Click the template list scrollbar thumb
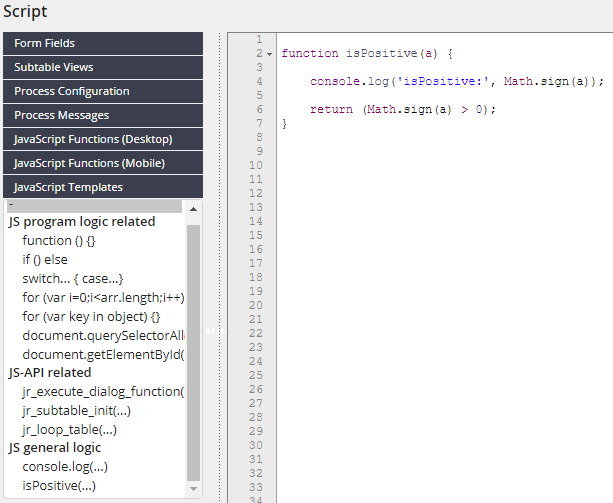The image size is (613, 503). pos(193,353)
